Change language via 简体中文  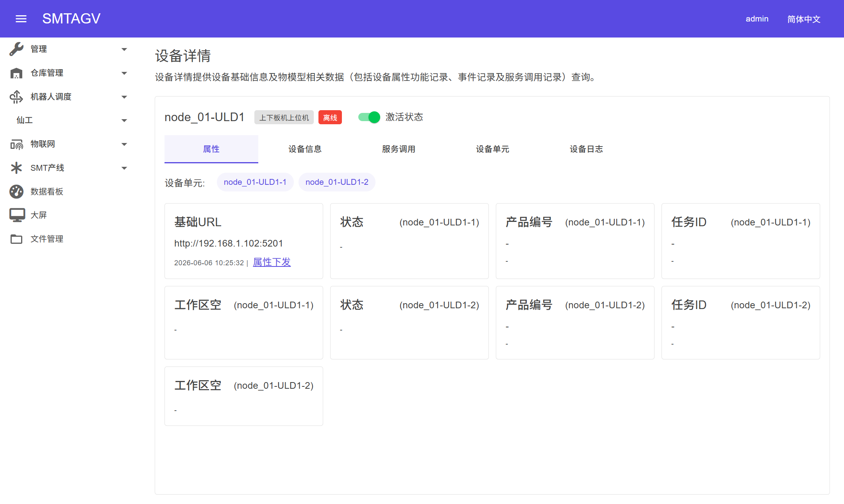(x=804, y=19)
